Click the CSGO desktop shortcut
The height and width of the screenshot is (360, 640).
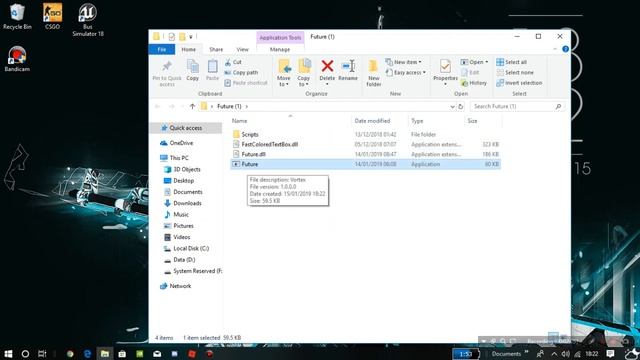pyautogui.click(x=52, y=16)
